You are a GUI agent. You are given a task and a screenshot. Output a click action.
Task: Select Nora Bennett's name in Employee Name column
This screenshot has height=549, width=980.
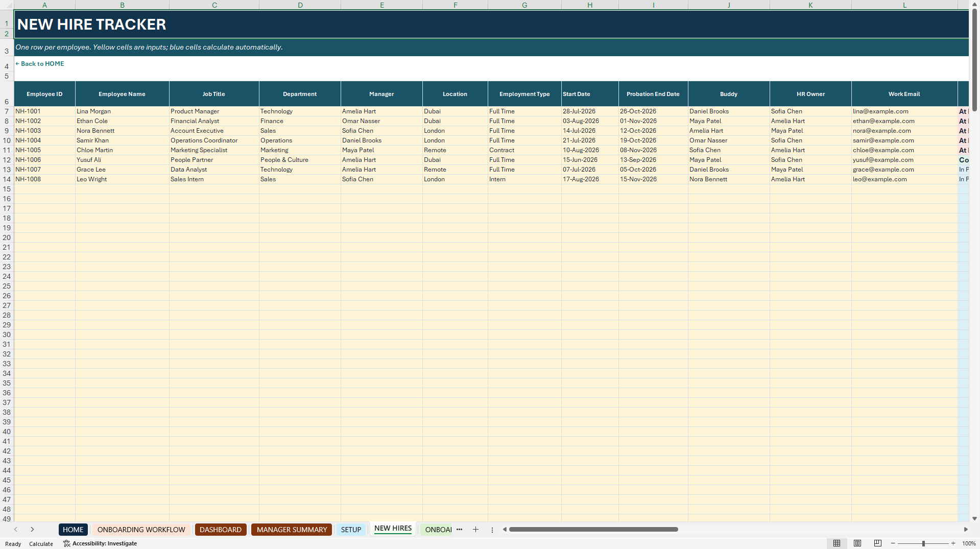(122, 131)
